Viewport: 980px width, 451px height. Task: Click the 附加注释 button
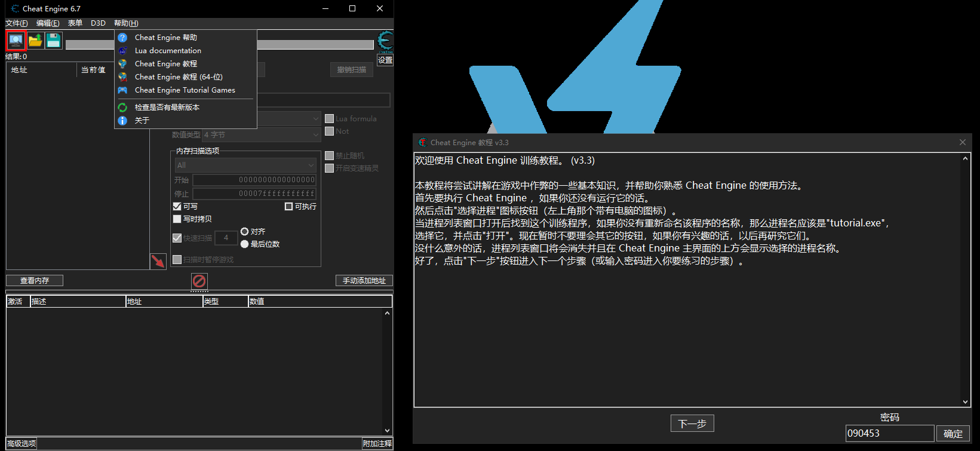tap(377, 444)
